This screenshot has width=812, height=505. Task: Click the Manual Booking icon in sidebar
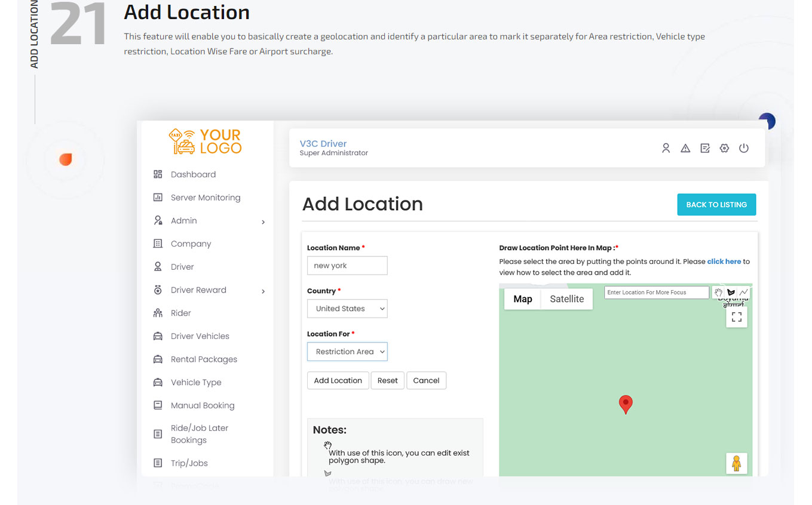click(158, 405)
